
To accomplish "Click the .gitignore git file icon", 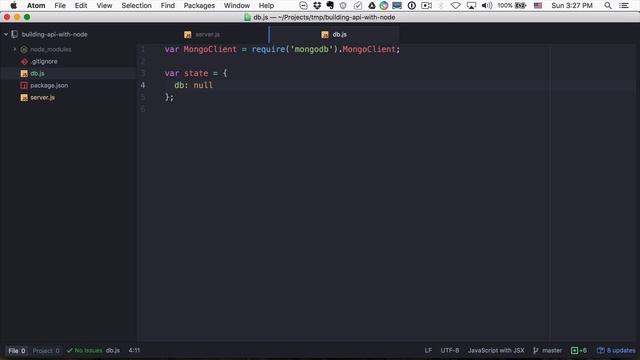I will coord(24,62).
